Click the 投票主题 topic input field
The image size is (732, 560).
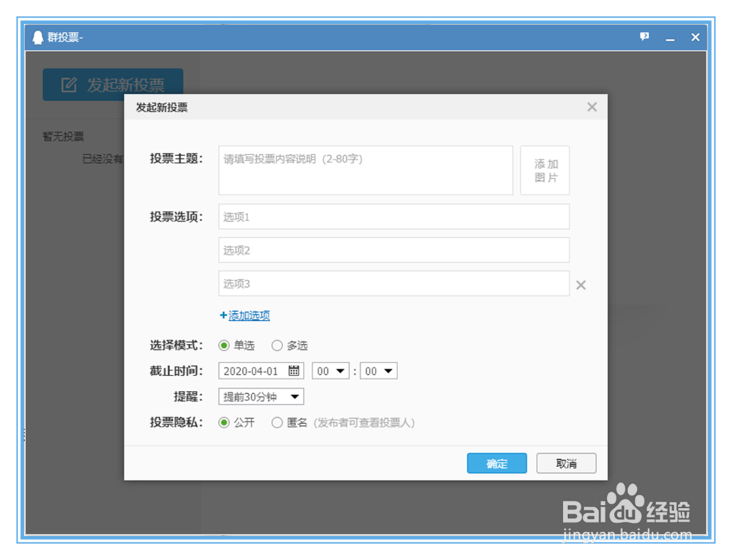click(x=366, y=169)
